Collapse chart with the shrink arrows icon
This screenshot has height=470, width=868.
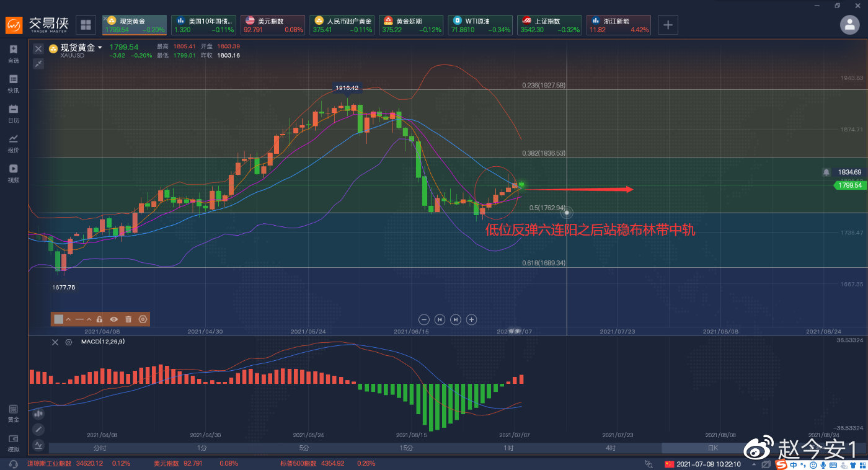(38, 63)
